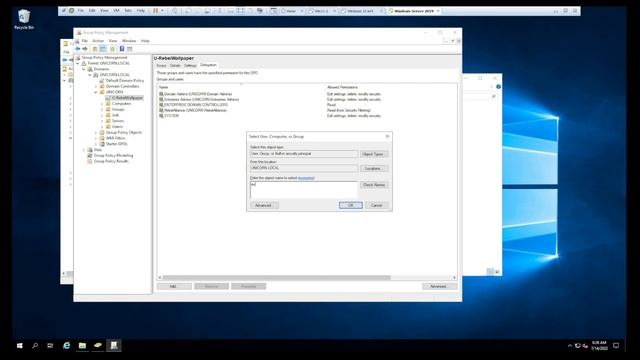
Task: Cancel the Select User dialog
Action: point(376,205)
